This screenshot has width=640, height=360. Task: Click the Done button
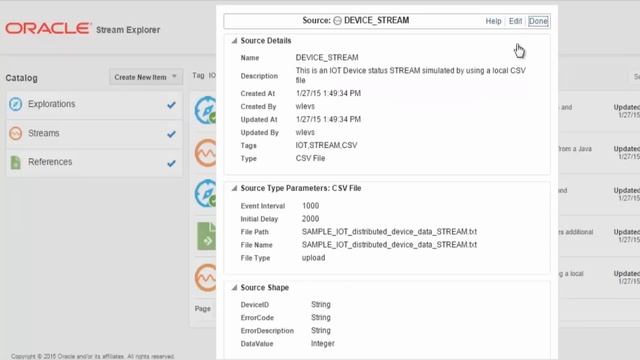(538, 21)
